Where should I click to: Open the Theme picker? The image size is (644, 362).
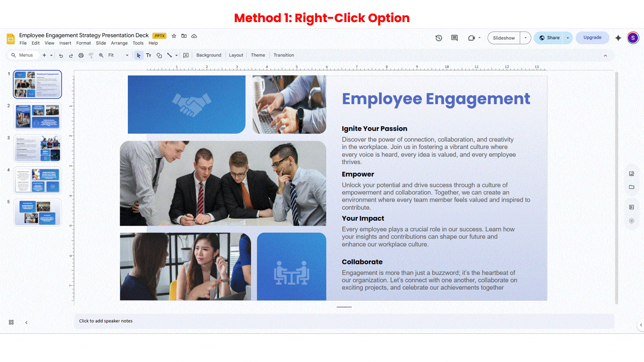pos(258,55)
